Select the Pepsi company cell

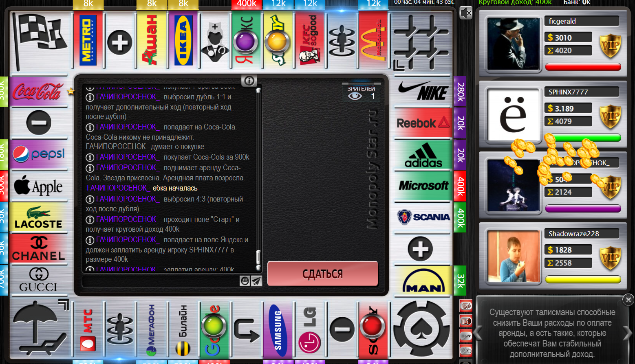coord(39,154)
